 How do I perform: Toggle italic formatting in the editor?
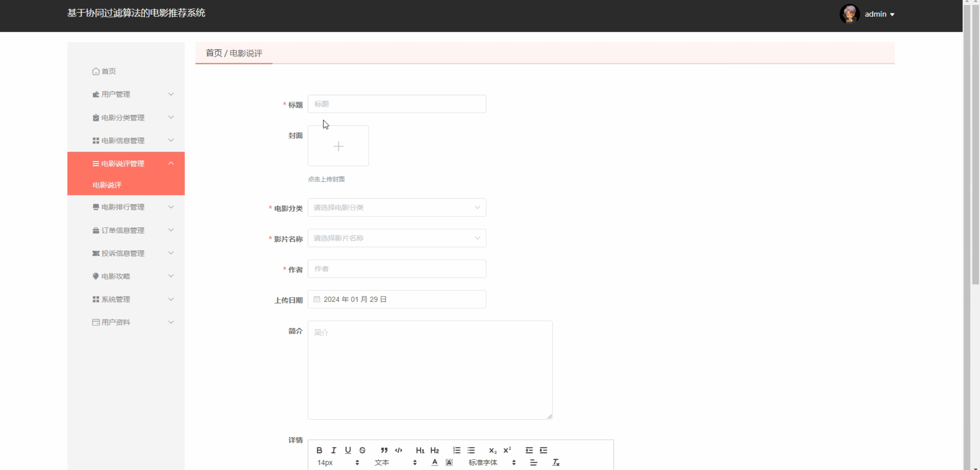click(333, 450)
